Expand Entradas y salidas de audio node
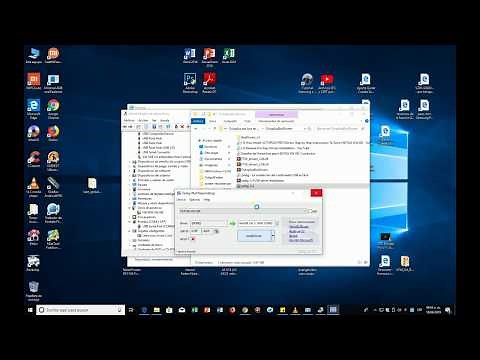Image resolution: width=480 pixels, height=360 pixels. coord(130,180)
